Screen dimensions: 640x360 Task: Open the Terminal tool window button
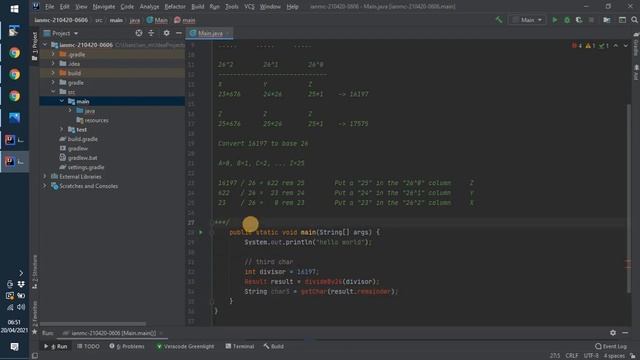point(240,346)
